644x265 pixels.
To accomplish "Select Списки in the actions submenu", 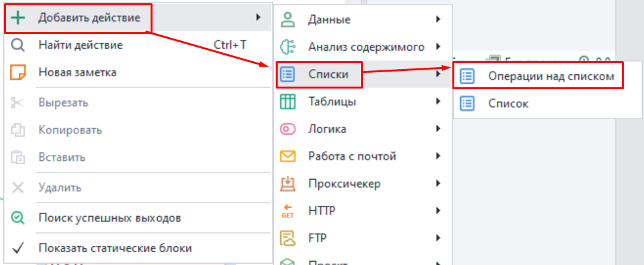I will click(x=363, y=74).
